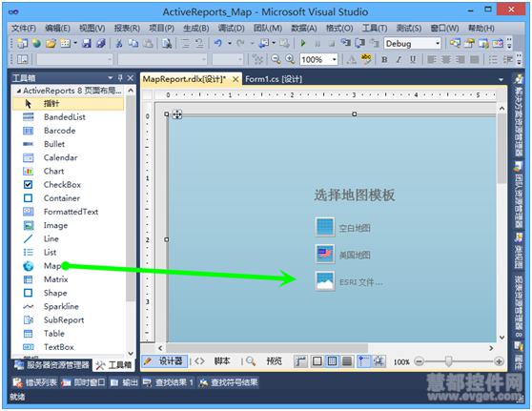
Task: Click the designer horizontal scrollbar
Action: pyautogui.click(x=266, y=348)
